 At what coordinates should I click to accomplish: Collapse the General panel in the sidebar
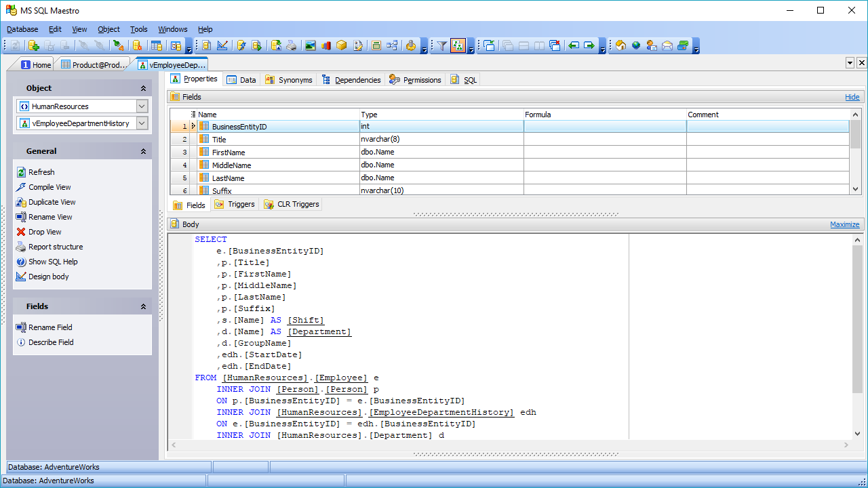tap(143, 151)
